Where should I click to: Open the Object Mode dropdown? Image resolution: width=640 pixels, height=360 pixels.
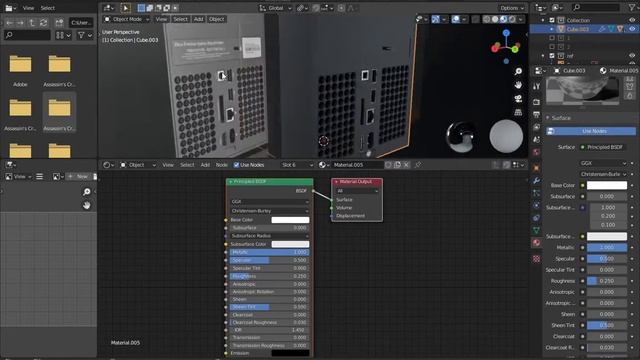[x=126, y=19]
